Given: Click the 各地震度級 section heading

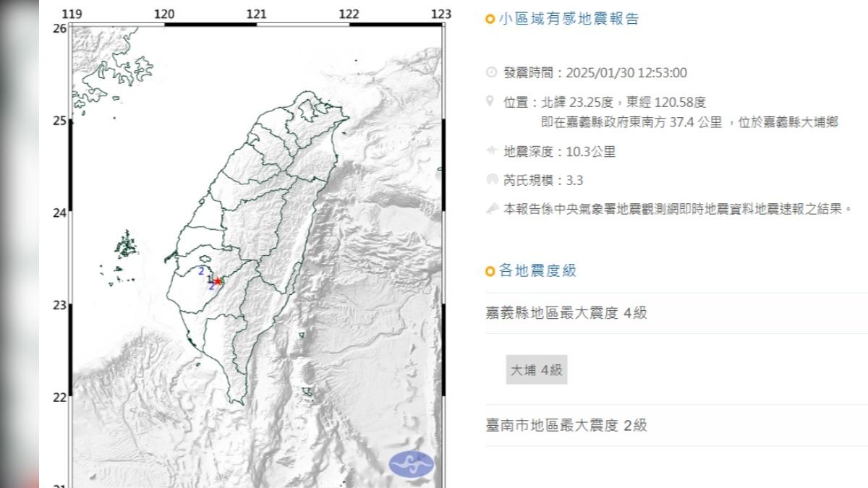Looking at the screenshot, I should [x=537, y=271].
